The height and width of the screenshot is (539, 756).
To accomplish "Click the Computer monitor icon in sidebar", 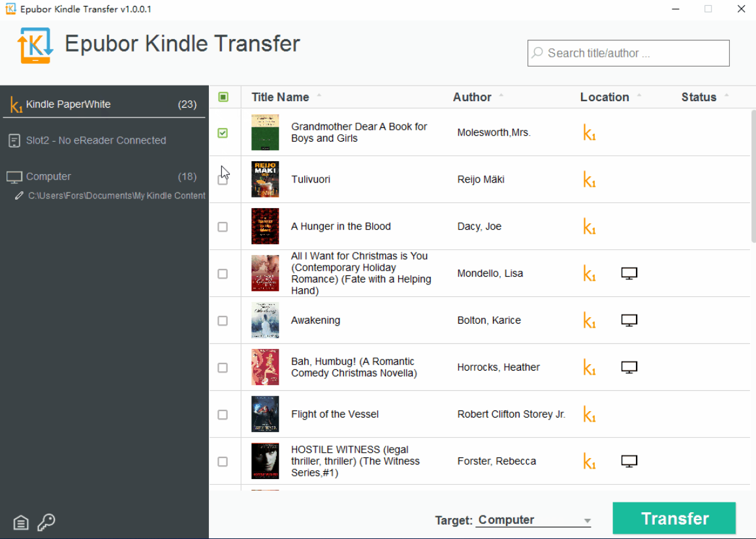I will coord(14,177).
